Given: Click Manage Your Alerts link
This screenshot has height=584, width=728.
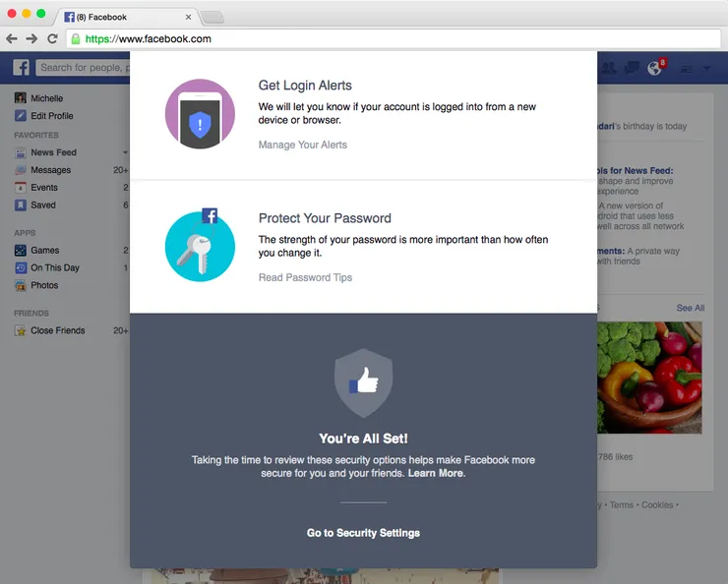Looking at the screenshot, I should click(303, 145).
